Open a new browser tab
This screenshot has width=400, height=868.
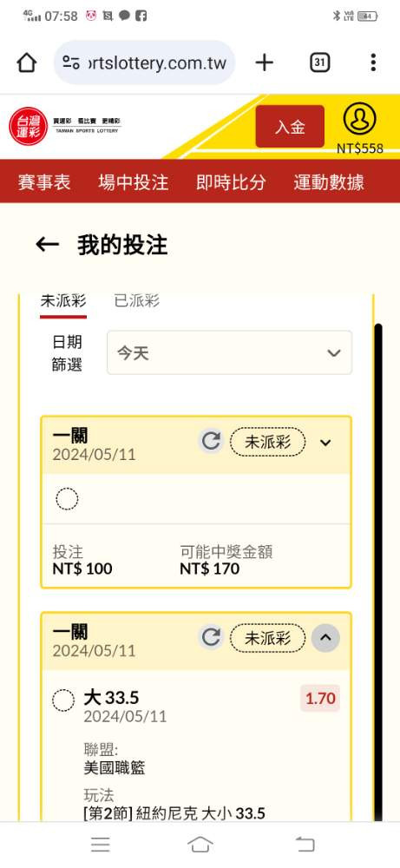(x=265, y=62)
